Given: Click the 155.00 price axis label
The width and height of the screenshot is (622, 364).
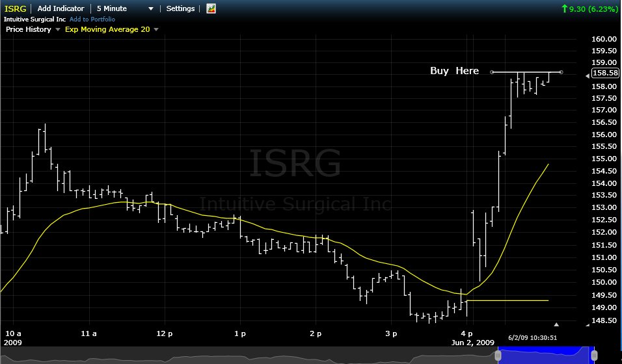Looking at the screenshot, I should [604, 159].
